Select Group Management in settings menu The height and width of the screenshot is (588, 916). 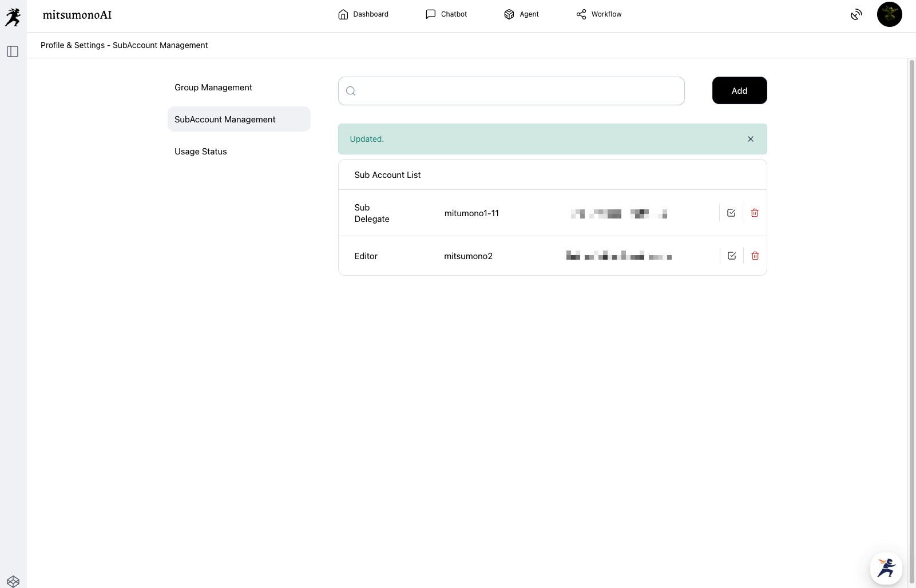pos(213,88)
